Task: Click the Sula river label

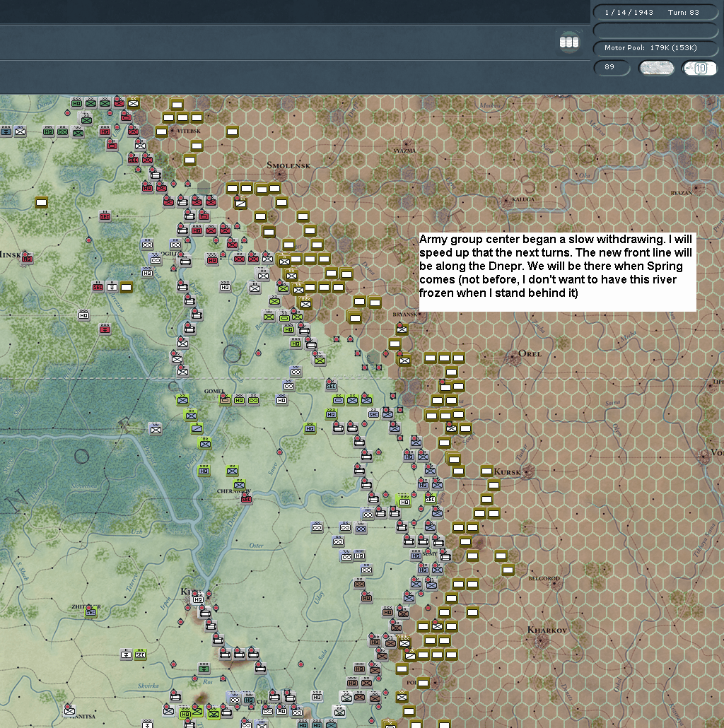Action: (322, 654)
